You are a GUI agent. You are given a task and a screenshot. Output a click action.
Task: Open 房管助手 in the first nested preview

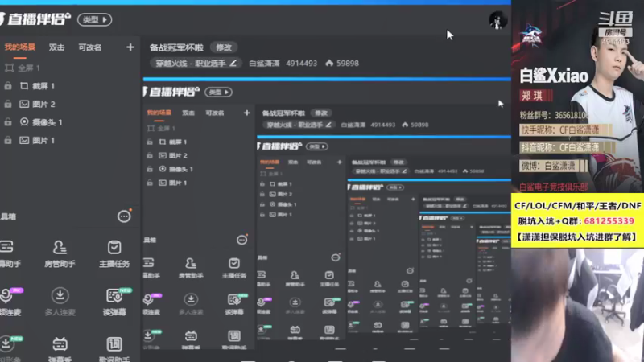click(x=191, y=268)
